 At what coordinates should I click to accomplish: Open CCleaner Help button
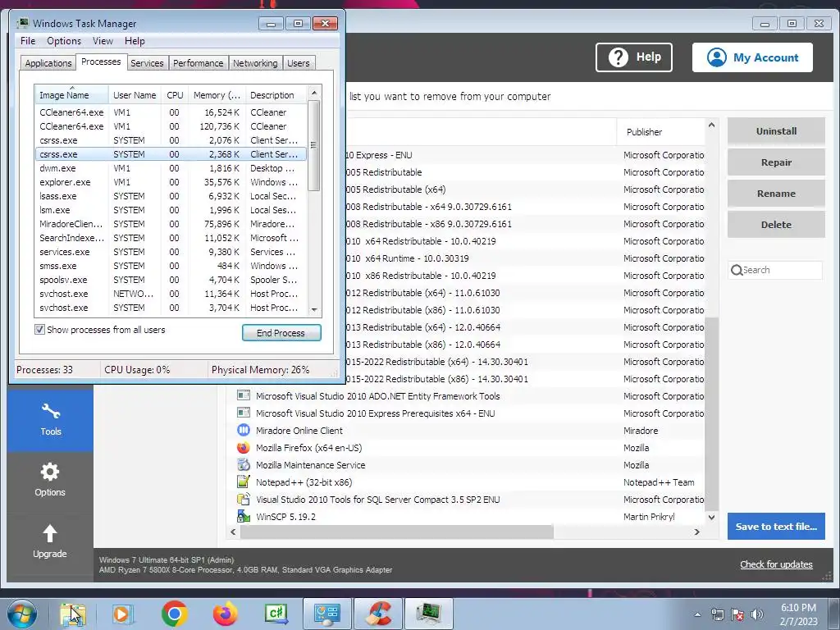634,57
